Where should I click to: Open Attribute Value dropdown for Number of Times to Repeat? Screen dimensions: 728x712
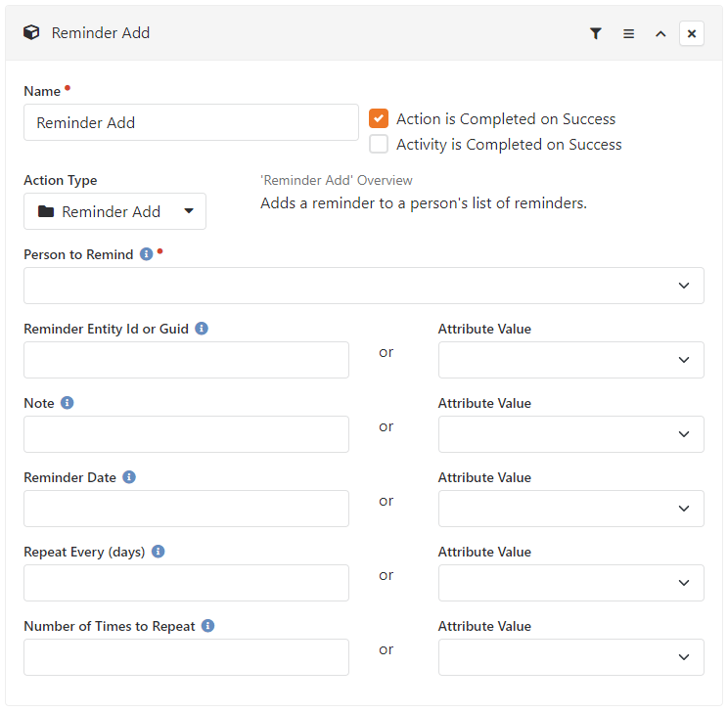point(571,657)
